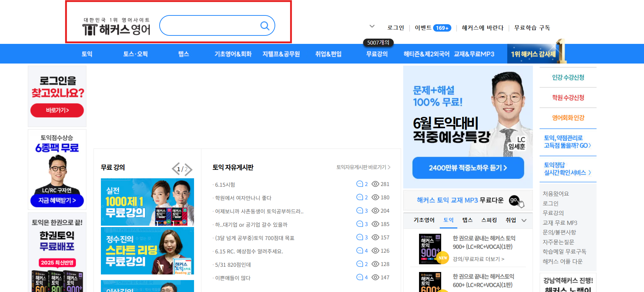Screen dimensions: 644x292
Task: Open the 취업&편입 menu
Action: click(x=328, y=54)
